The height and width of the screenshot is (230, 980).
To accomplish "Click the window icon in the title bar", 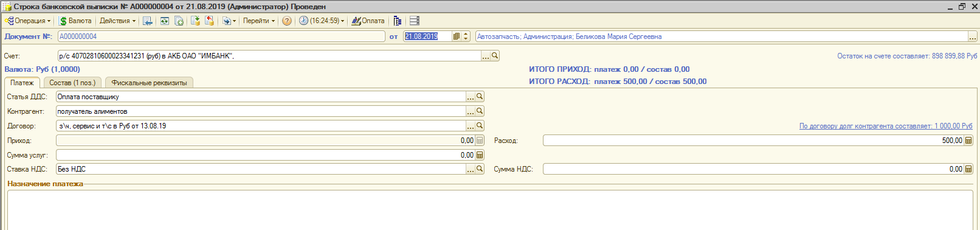I will point(7,7).
